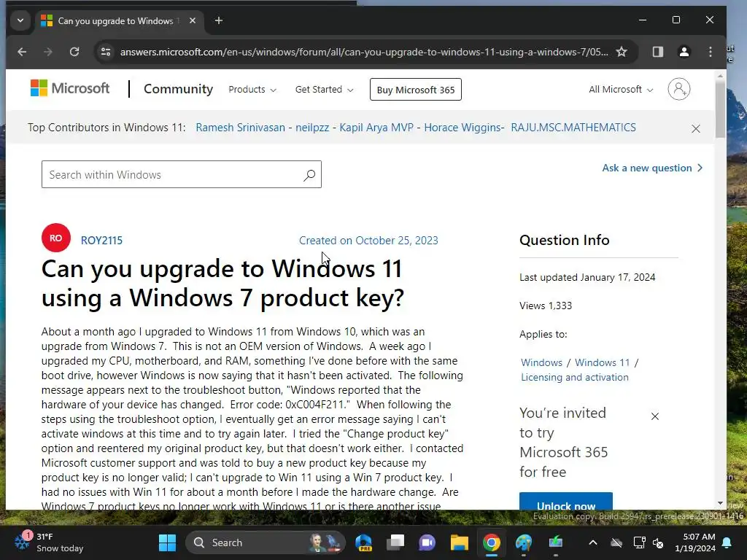
Task: Open the Windows Start menu
Action: pos(167,542)
